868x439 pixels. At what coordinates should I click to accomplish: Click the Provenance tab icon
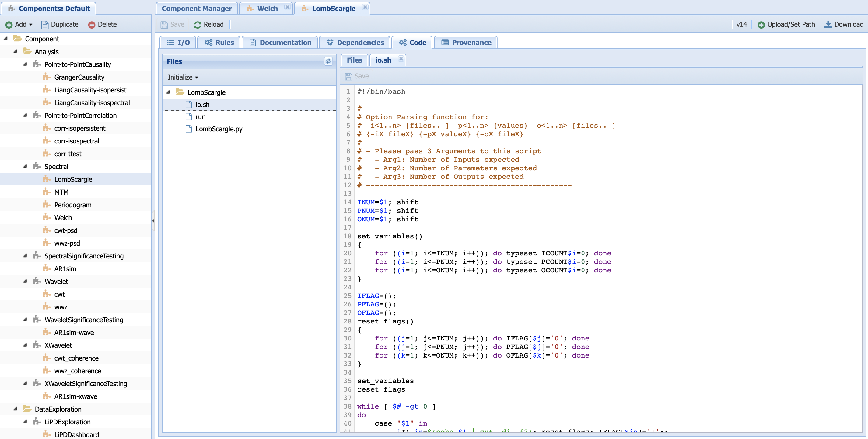(444, 42)
